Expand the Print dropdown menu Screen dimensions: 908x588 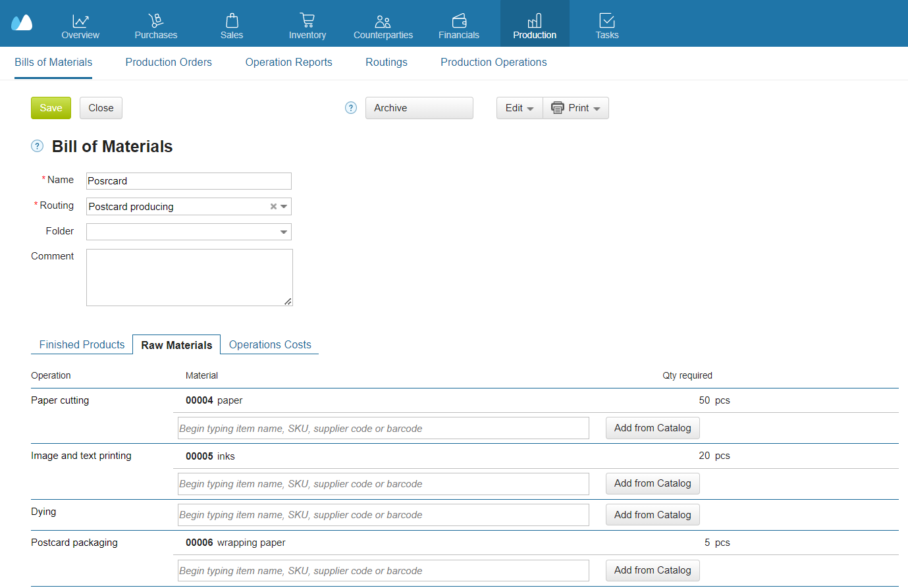click(576, 108)
